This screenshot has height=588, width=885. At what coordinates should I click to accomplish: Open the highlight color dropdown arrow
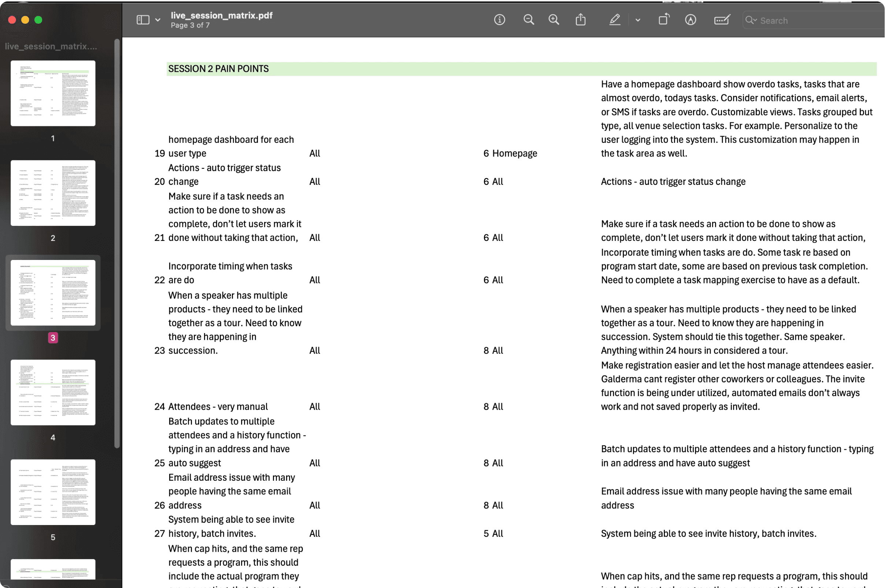(x=638, y=20)
